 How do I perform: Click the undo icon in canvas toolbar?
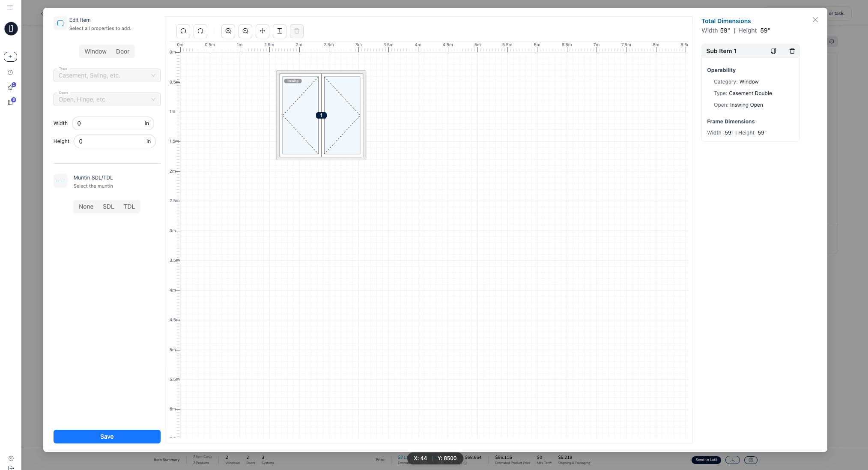click(183, 31)
